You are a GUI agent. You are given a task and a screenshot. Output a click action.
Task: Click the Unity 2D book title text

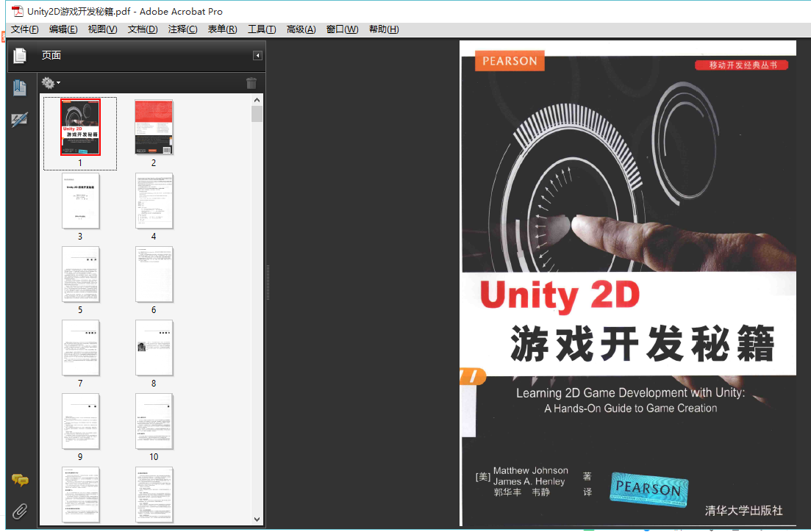(x=560, y=295)
